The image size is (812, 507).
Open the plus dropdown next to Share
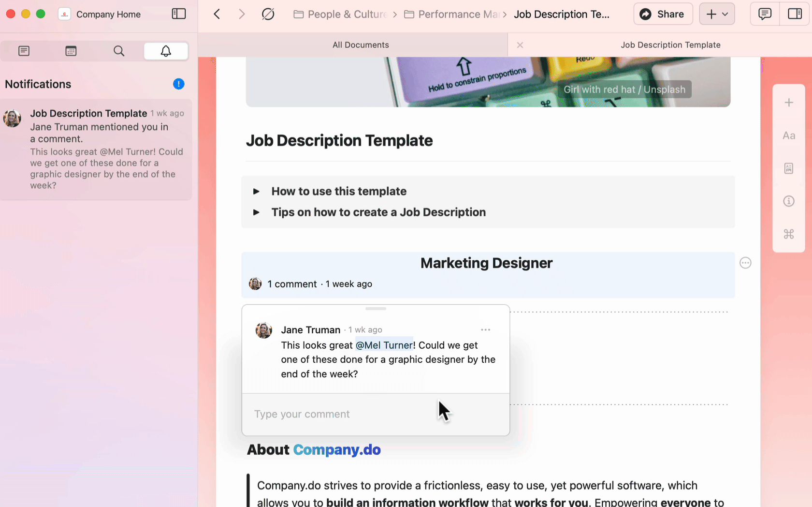click(x=717, y=14)
